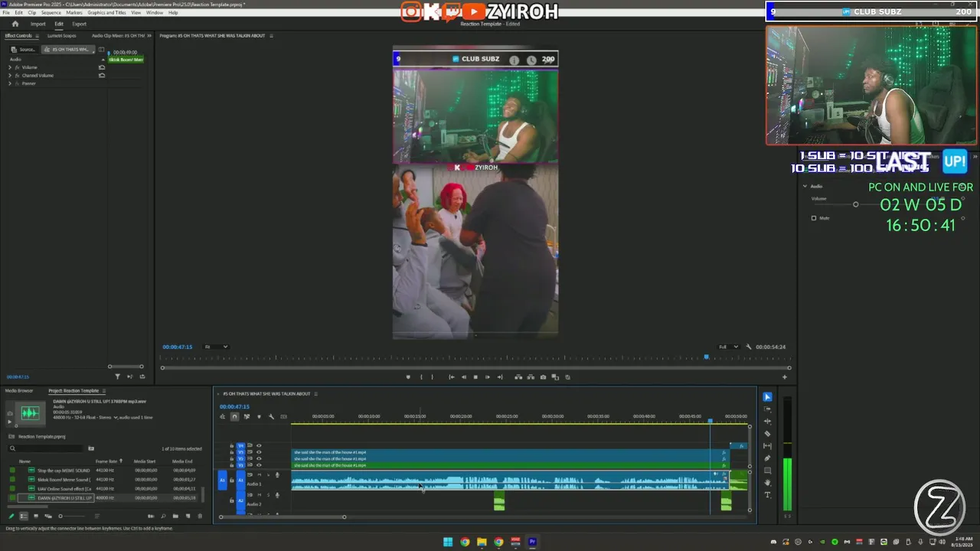Toggle insert sequences as nests button
Image resolution: width=980 pixels, height=551 pixels.
(x=223, y=416)
